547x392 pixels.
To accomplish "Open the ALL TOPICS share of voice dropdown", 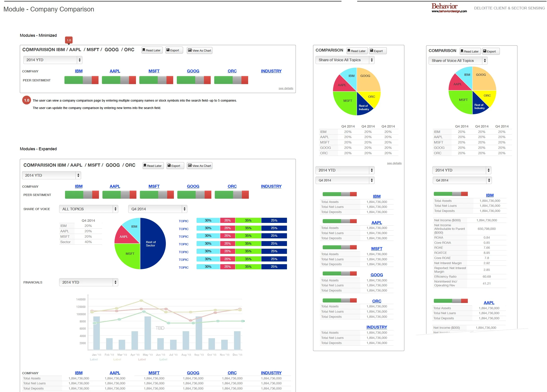I will point(89,209).
